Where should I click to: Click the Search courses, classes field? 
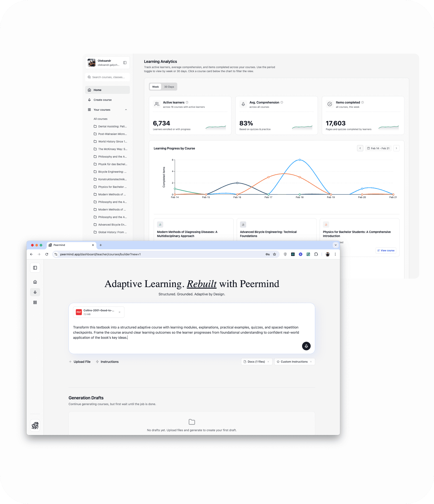pos(108,77)
